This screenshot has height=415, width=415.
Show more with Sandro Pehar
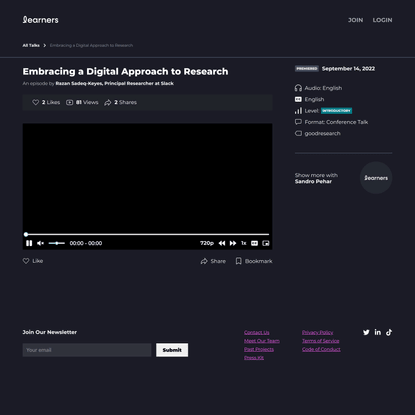(x=316, y=178)
